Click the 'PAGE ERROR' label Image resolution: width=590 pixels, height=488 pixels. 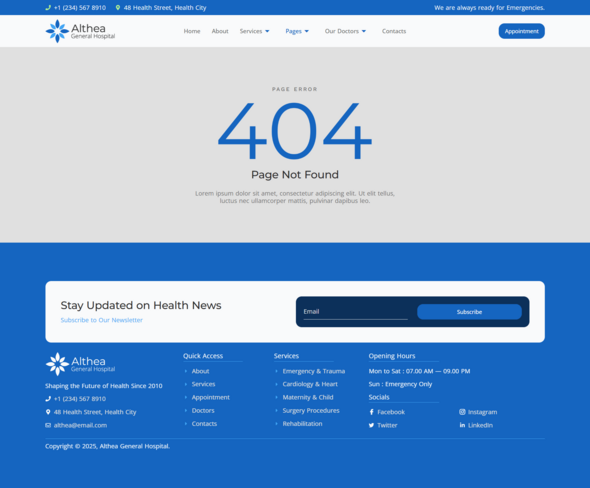coord(295,89)
